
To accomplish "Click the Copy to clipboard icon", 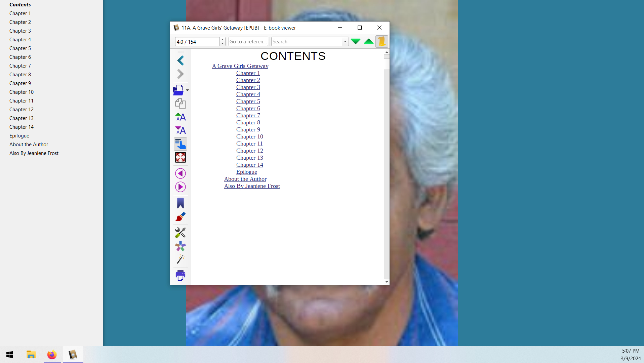I will pos(180,104).
